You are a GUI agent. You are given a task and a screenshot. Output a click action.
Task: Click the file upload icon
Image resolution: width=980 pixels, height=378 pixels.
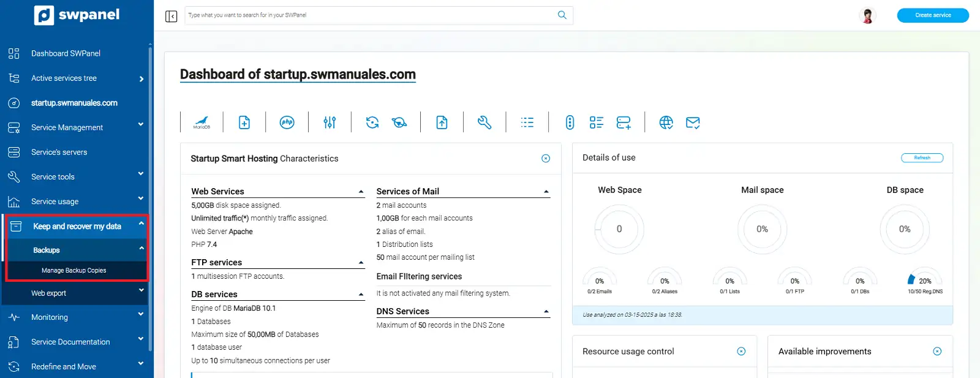coord(442,123)
